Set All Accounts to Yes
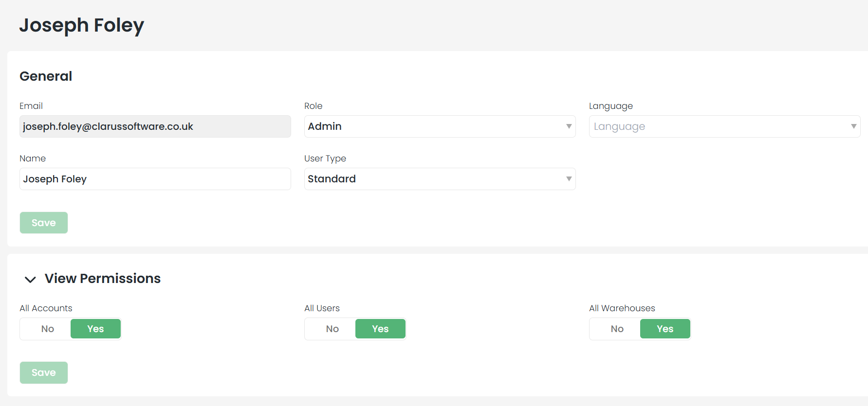 click(95, 329)
